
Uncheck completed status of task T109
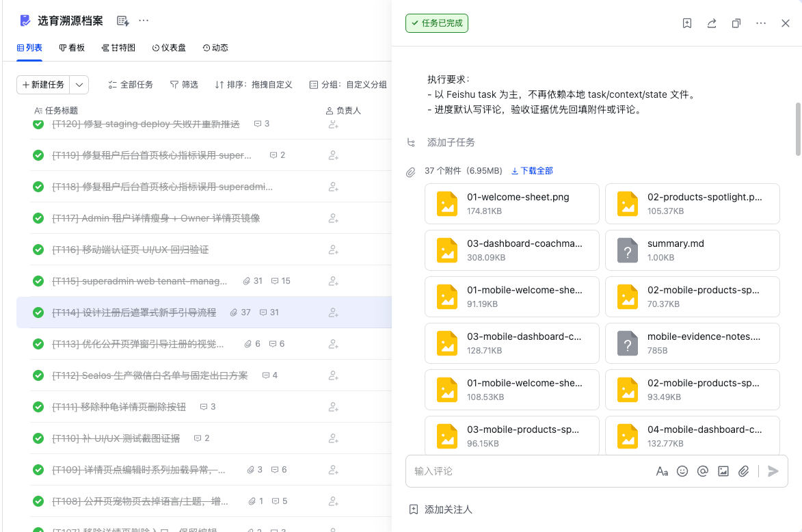pyautogui.click(x=38, y=470)
